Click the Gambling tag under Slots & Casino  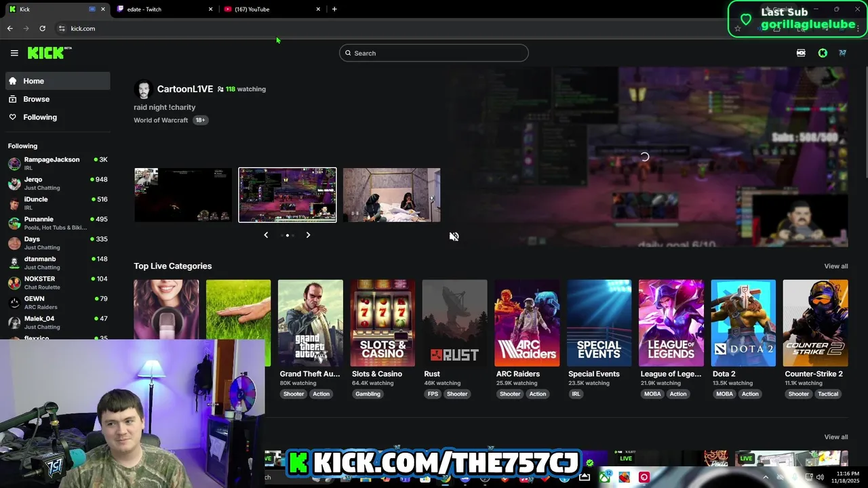[x=368, y=394]
